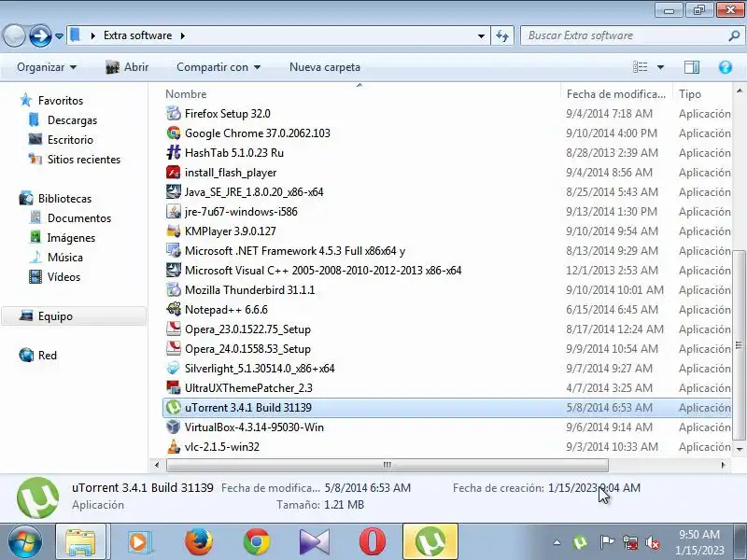This screenshot has height=560, width=747.
Task: Click the refresh button beside address bar
Action: [502, 35]
